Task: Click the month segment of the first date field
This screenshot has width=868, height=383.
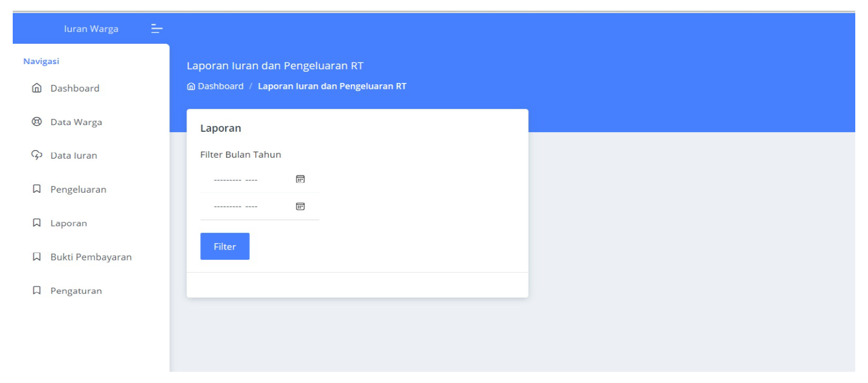Action: pyautogui.click(x=227, y=180)
